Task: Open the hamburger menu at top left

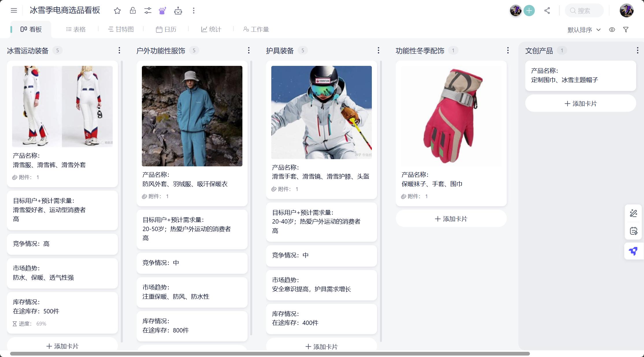Action: [14, 10]
